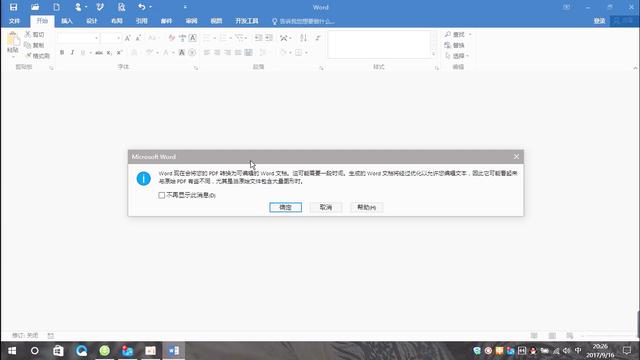Image resolution: width=640 pixels, height=360 pixels.
Task: Customize the quick access toolbar dropdown
Action: (x=185, y=7)
